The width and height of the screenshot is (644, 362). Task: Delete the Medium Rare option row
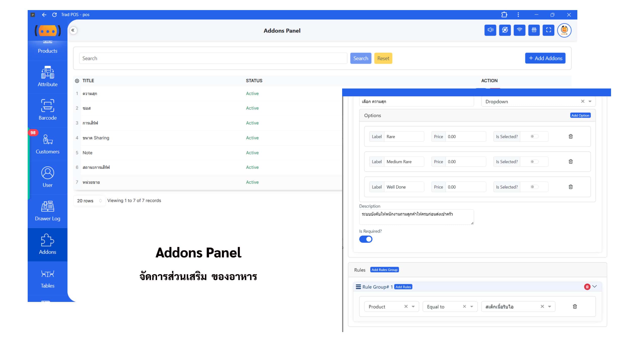pyautogui.click(x=571, y=162)
